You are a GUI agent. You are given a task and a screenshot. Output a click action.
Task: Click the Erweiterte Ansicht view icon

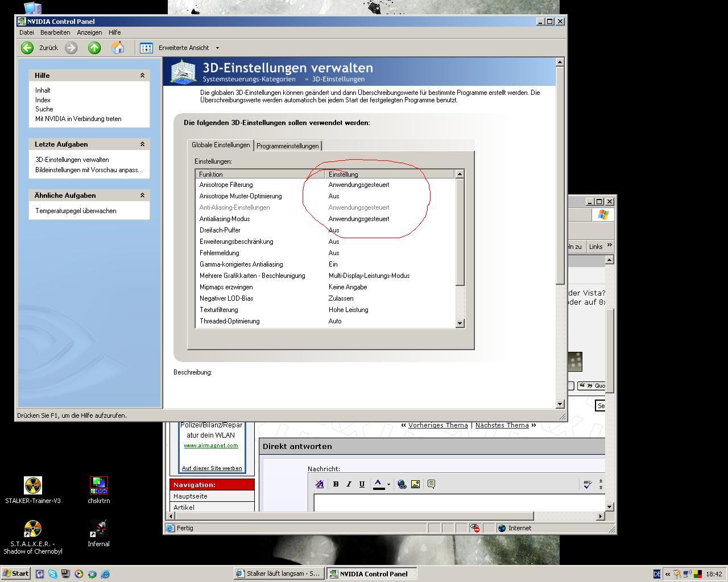tap(146, 48)
